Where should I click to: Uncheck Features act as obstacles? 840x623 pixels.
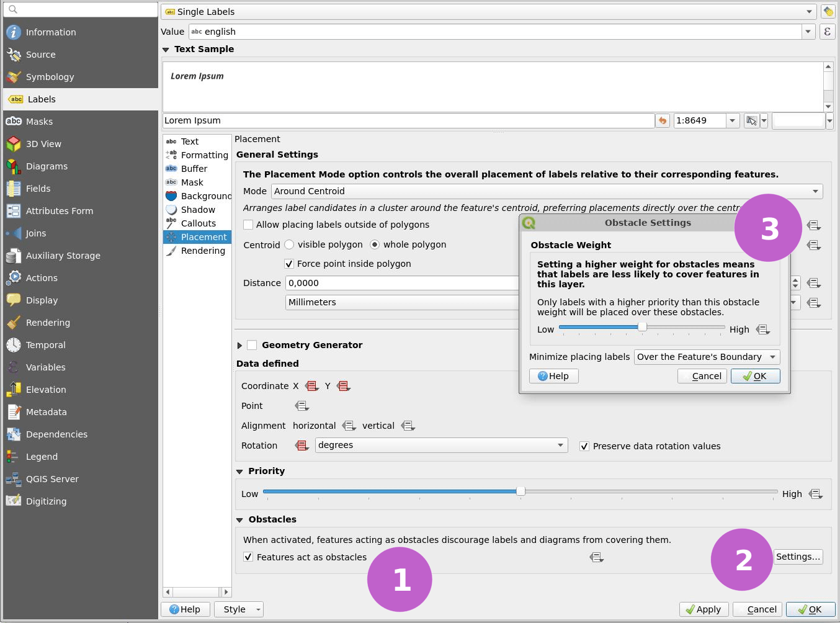click(248, 557)
